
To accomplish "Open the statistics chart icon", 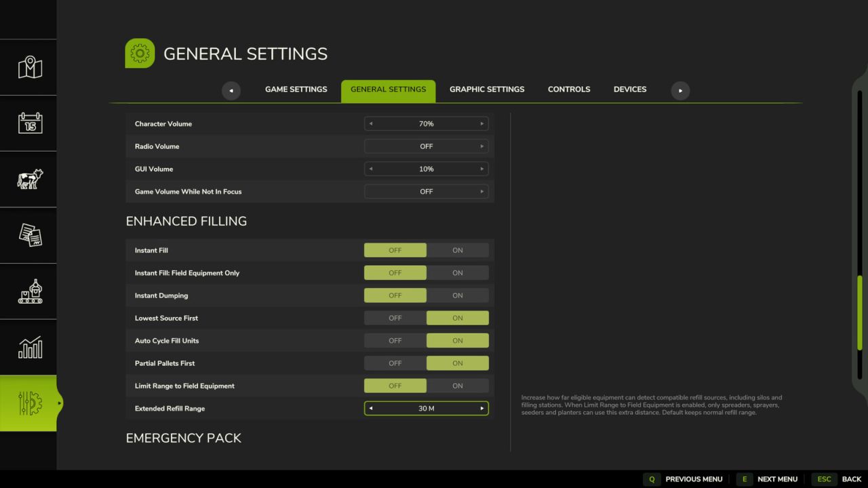I will point(30,347).
